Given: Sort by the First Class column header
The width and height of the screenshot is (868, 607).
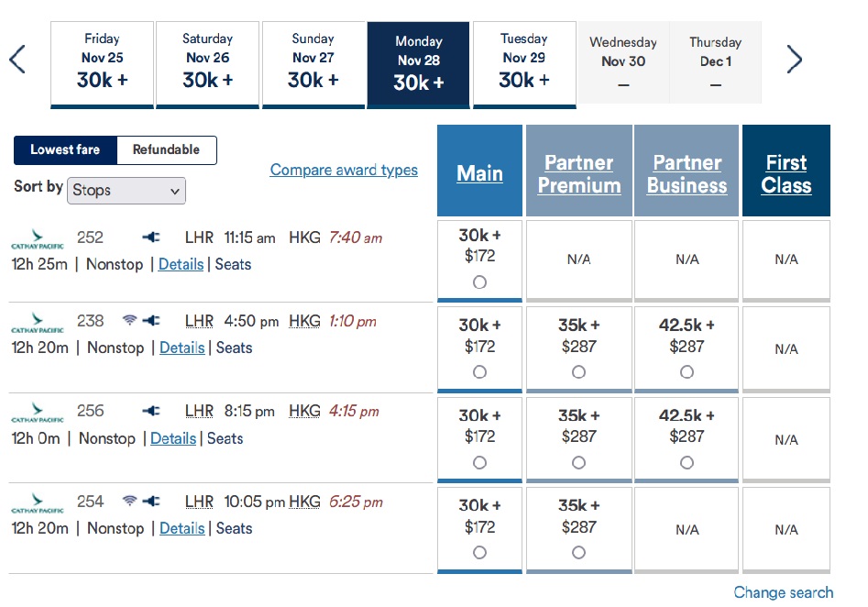Looking at the screenshot, I should point(786,173).
